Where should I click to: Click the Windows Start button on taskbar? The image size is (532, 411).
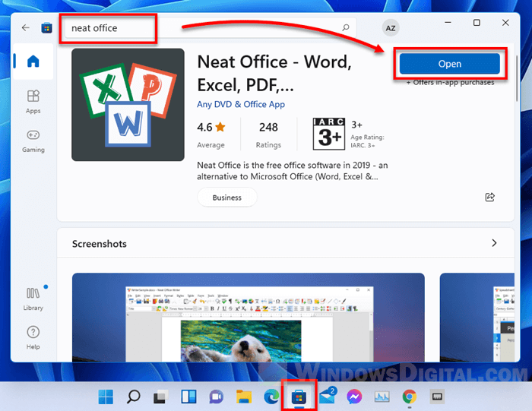click(x=106, y=396)
